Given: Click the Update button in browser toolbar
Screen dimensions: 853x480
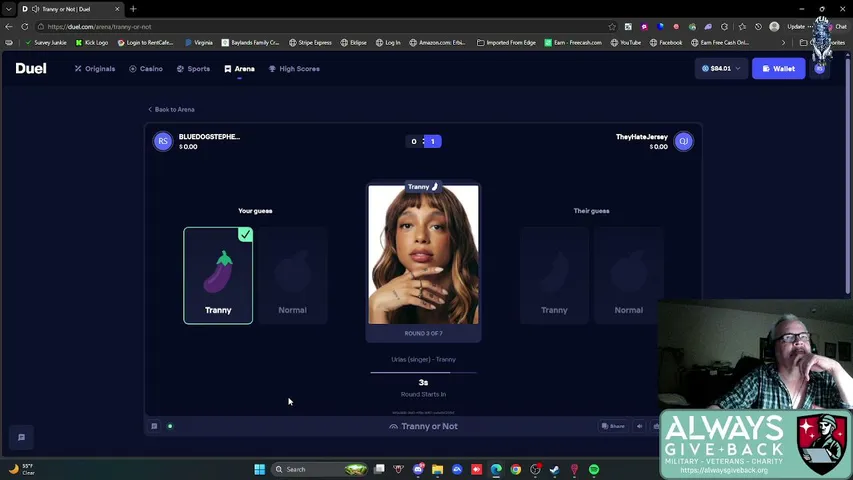Looking at the screenshot, I should click(796, 27).
